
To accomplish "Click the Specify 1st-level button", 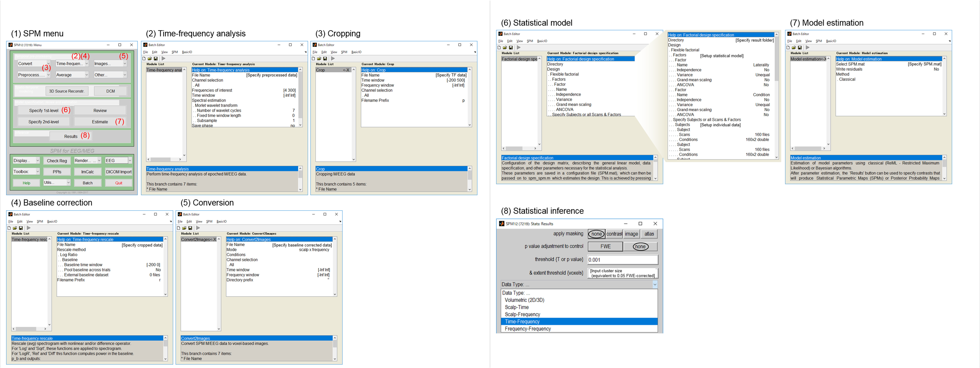I will click(x=44, y=111).
